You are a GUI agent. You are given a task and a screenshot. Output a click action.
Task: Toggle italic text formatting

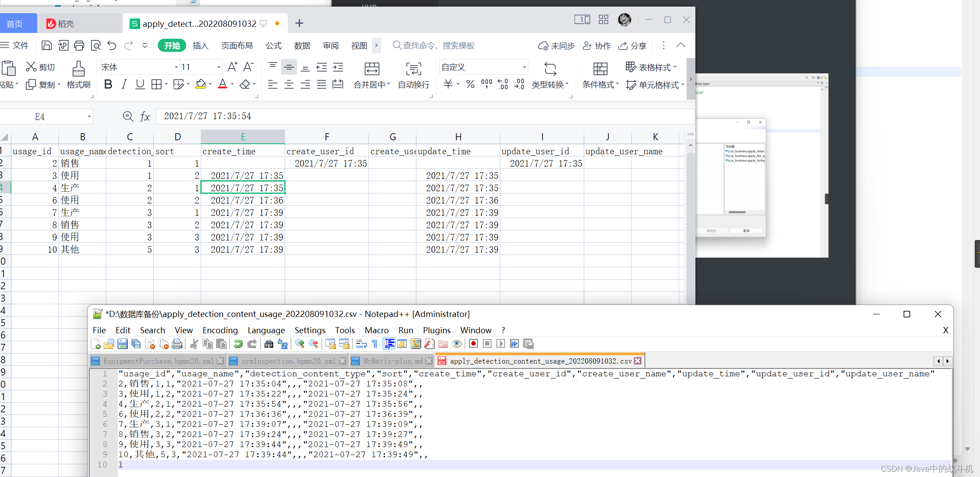(x=124, y=84)
